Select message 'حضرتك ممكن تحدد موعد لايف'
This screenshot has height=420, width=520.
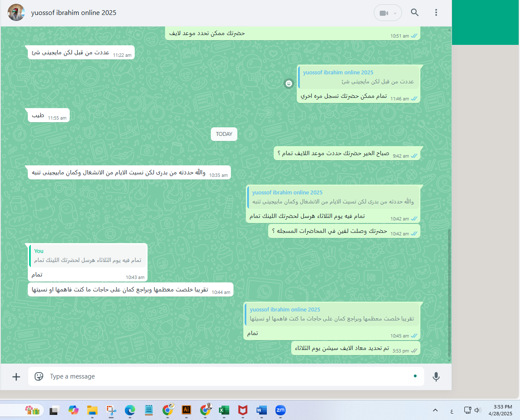tap(293, 33)
